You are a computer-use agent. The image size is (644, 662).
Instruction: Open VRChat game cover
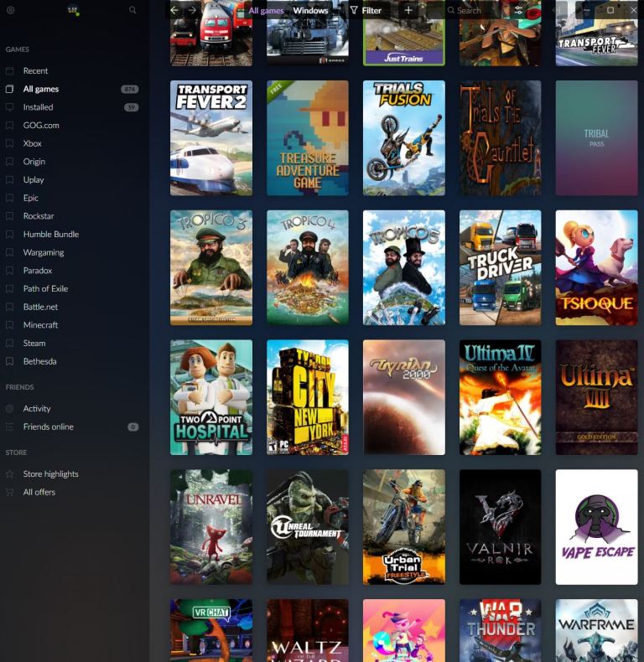[211, 631]
